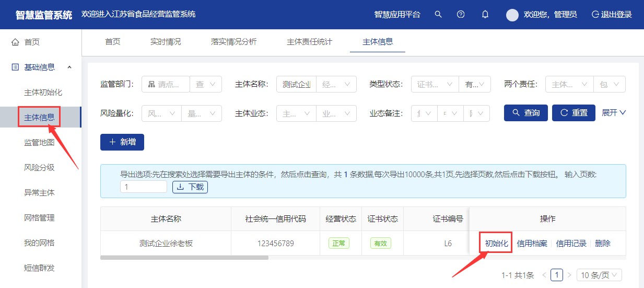
Task: Open the notification bell icon
Action: pyautogui.click(x=485, y=15)
